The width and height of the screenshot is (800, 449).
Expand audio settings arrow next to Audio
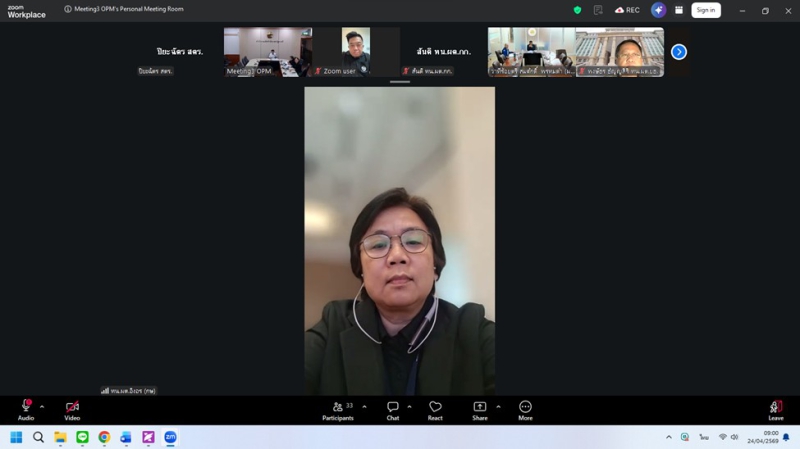(x=42, y=407)
